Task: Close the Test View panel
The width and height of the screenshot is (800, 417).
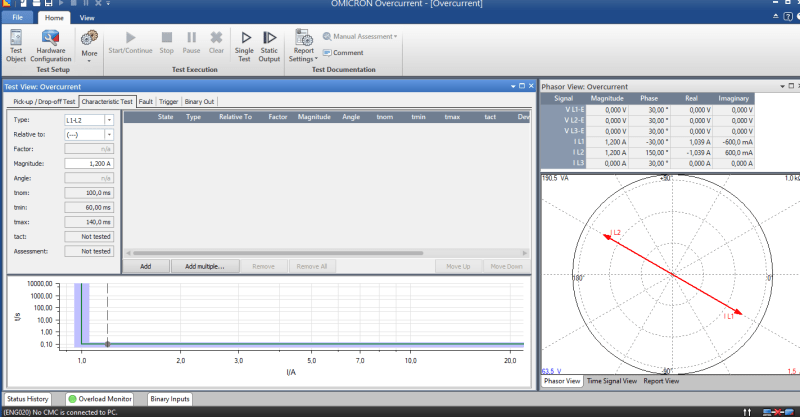Action: pyautogui.click(x=531, y=86)
